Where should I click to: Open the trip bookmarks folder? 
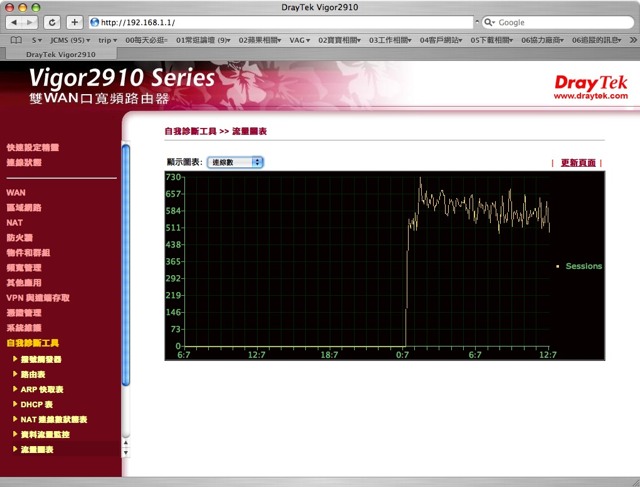click(107, 40)
